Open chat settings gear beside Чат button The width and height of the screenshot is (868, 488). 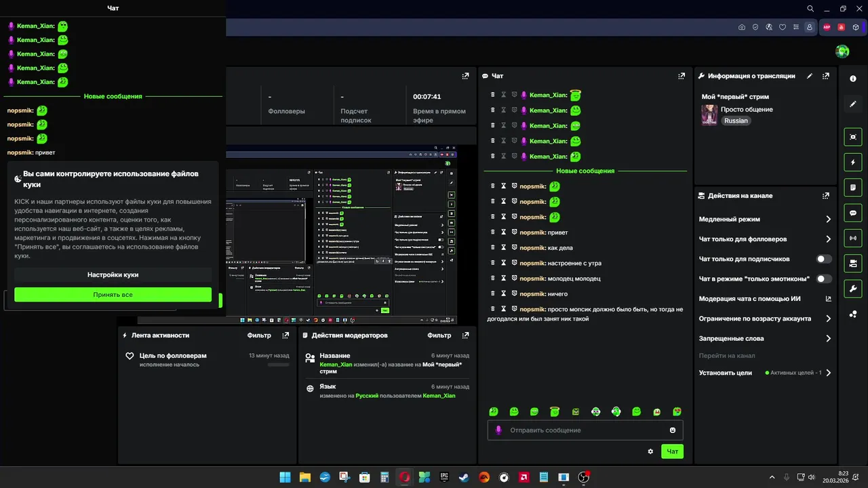click(650, 451)
